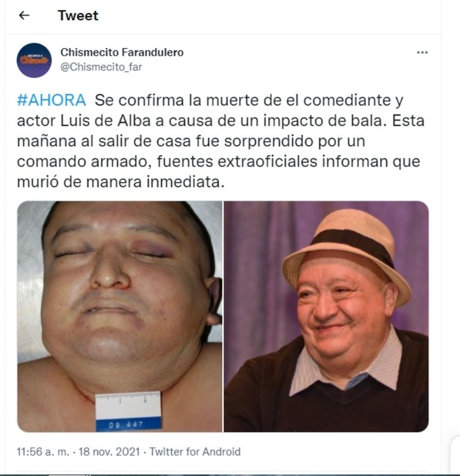Click the striped hat in right photo

pos(347,255)
